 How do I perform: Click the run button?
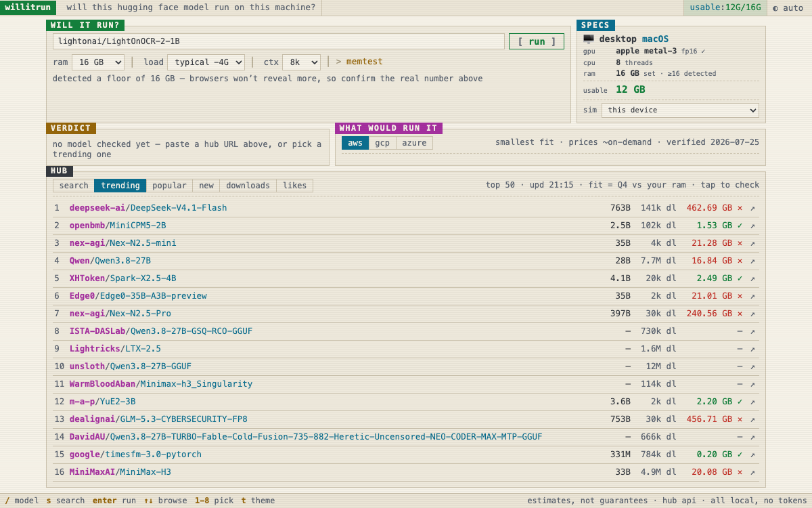pyautogui.click(x=537, y=41)
